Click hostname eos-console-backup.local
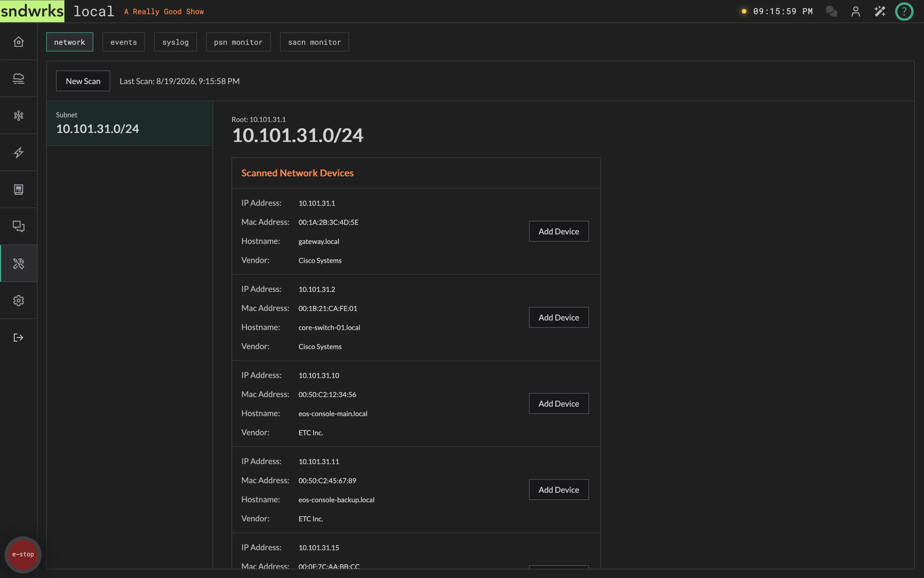The image size is (924, 578). [x=336, y=500]
